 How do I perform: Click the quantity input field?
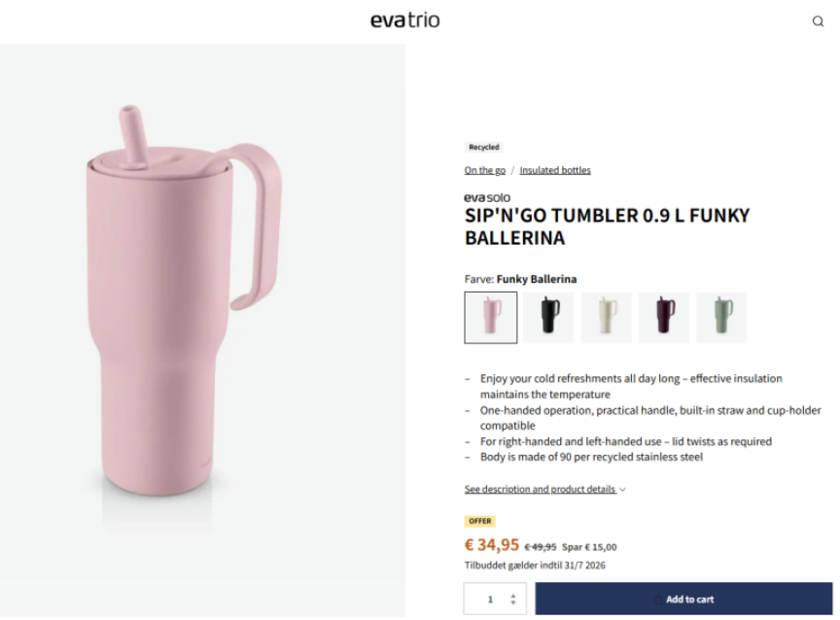[x=495, y=600]
